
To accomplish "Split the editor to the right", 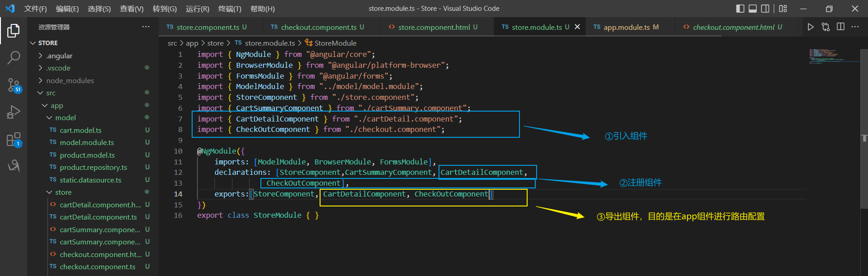I will [840, 27].
